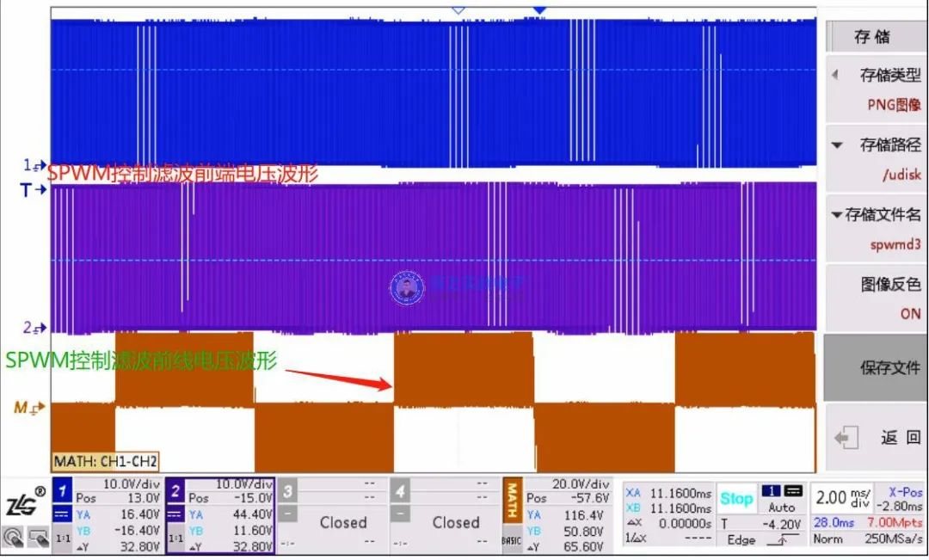This screenshot has height=560, width=929.
Task: Click channel 3 Closed label
Action: [x=343, y=523]
